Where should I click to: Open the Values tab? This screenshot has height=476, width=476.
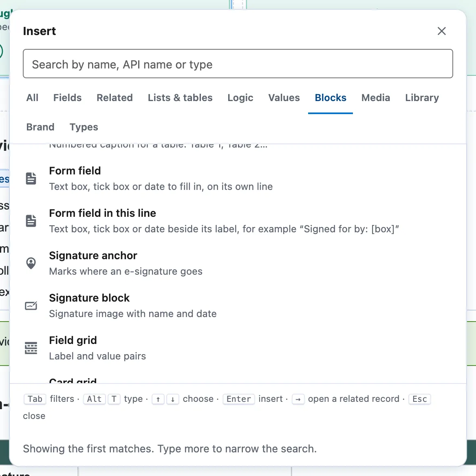pos(284,98)
